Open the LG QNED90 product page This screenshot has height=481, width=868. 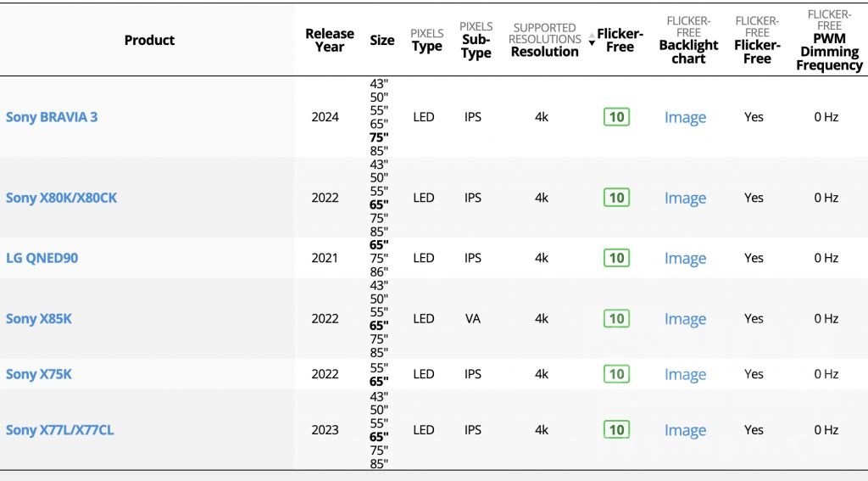click(x=42, y=258)
